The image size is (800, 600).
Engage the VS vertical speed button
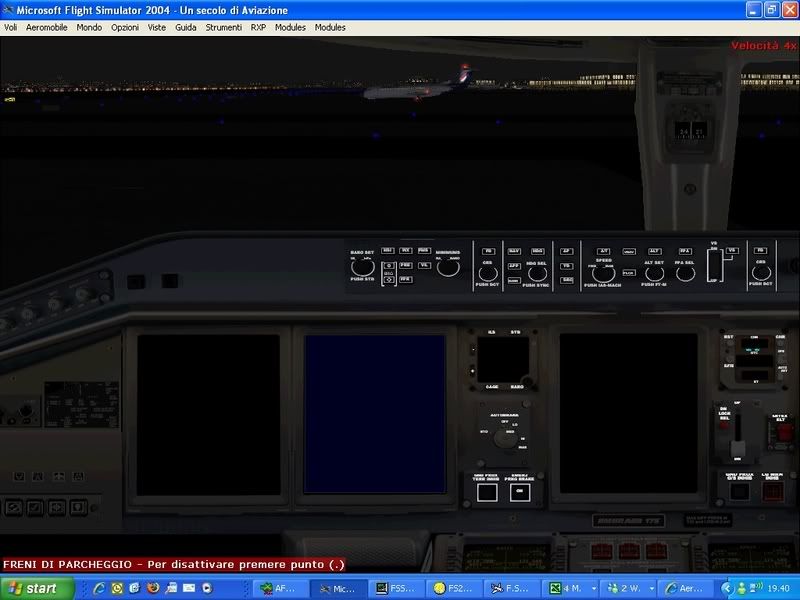coord(732,251)
